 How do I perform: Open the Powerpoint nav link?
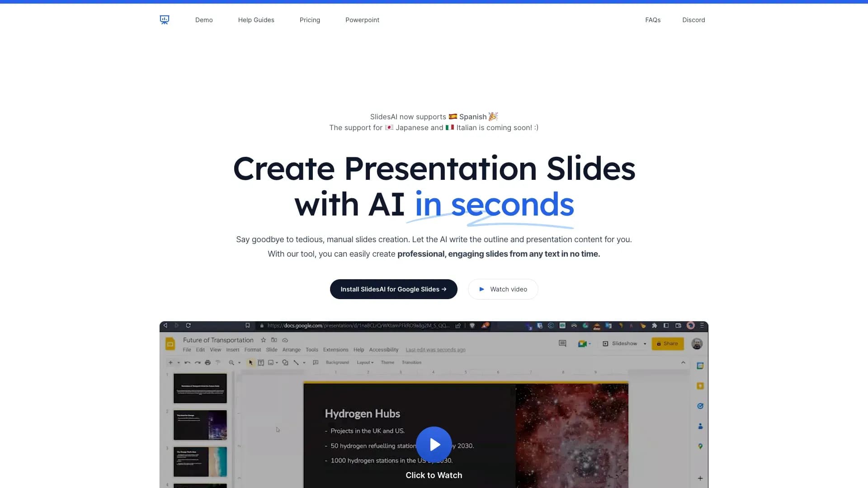[362, 20]
